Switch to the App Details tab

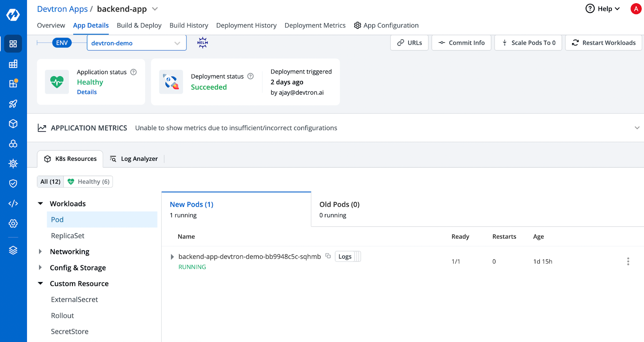tap(91, 25)
